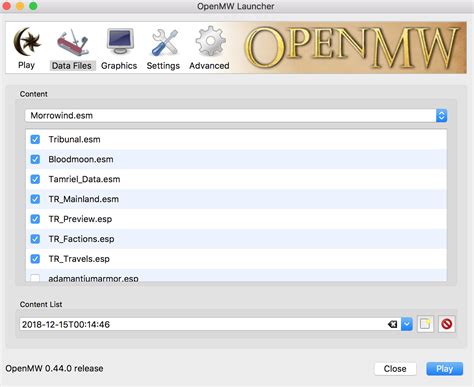Uncheck Bloodmoon.esm
The image size is (474, 387).
[x=35, y=159]
